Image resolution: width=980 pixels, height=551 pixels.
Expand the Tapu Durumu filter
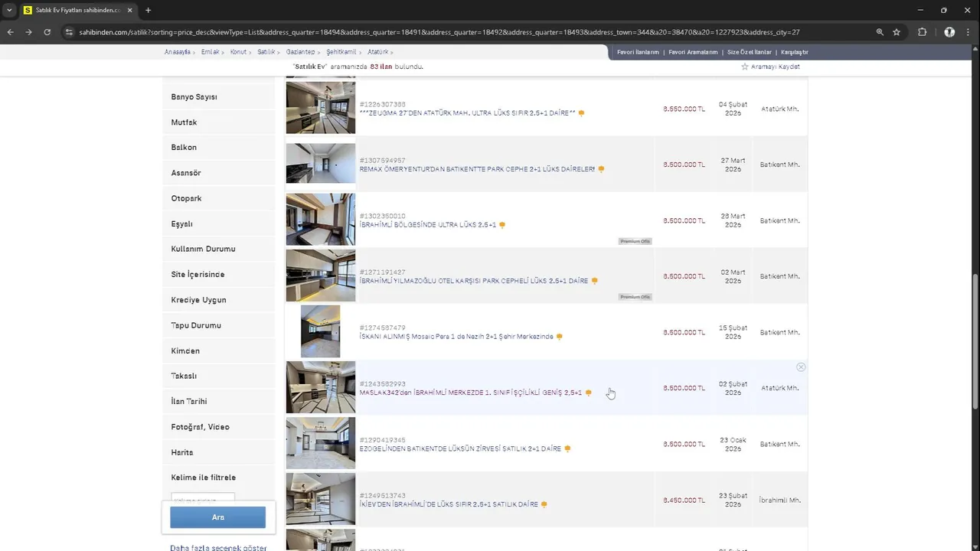click(x=217, y=325)
